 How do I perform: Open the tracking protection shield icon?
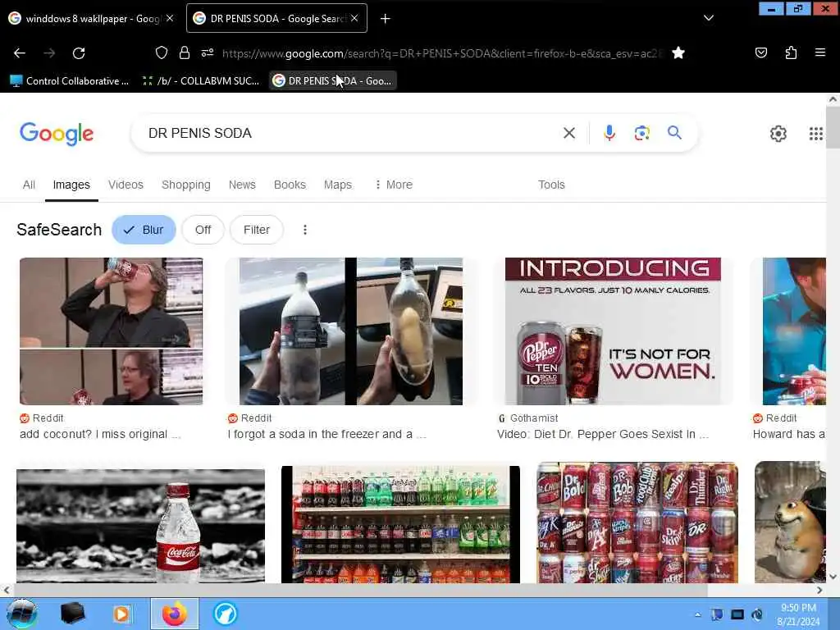pyautogui.click(x=162, y=52)
